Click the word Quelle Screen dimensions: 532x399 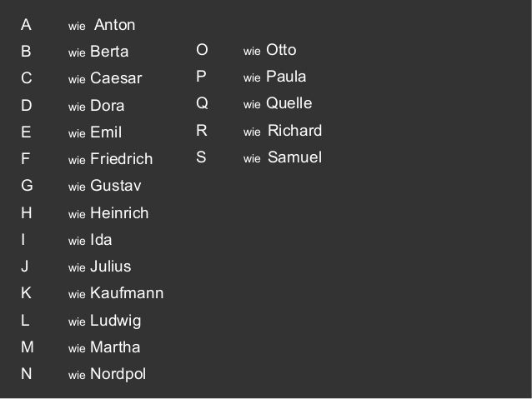coord(289,104)
